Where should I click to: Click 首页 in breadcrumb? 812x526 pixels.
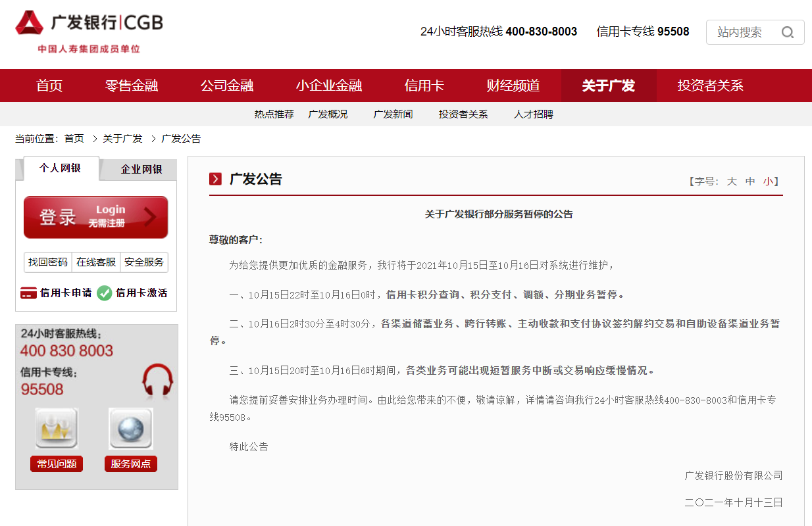click(74, 139)
